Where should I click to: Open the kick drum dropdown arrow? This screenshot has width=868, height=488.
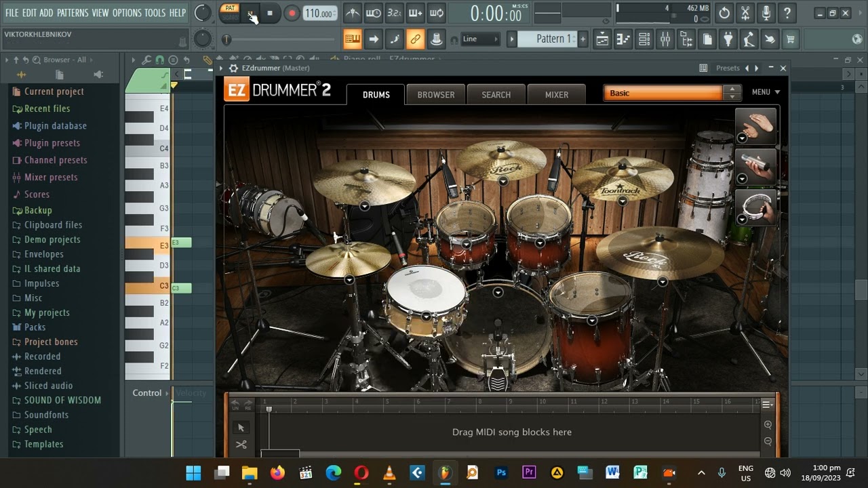pyautogui.click(x=498, y=292)
